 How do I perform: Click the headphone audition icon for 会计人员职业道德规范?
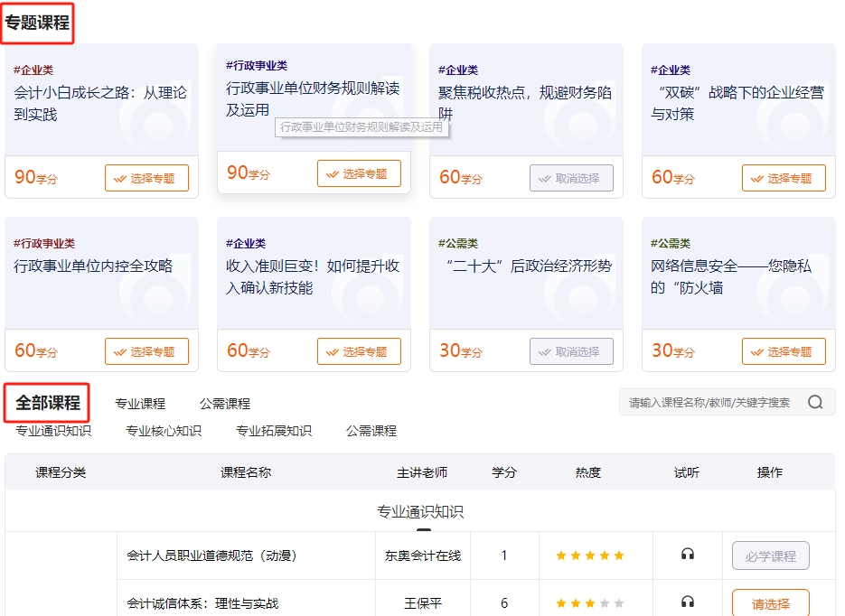point(688,555)
